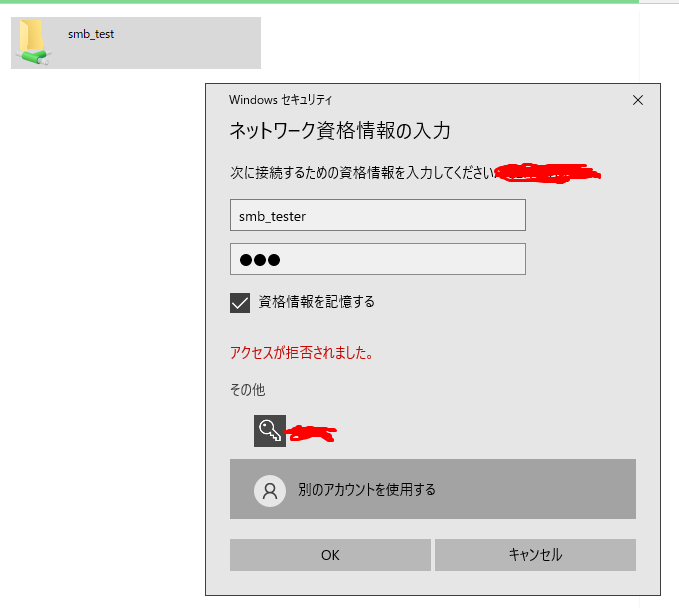This screenshot has height=608, width=679.
Task: Click the Windows セキュリティ title text
Action: (281, 100)
